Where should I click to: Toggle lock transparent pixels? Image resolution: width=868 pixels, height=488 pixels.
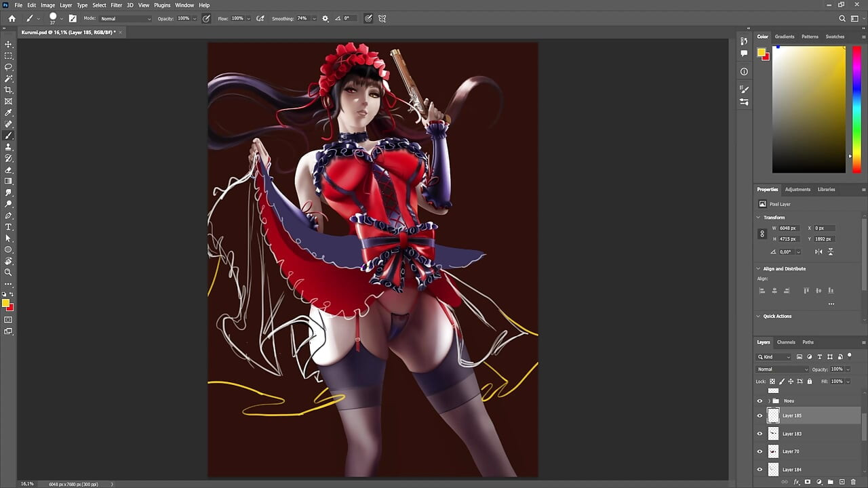tap(773, 382)
